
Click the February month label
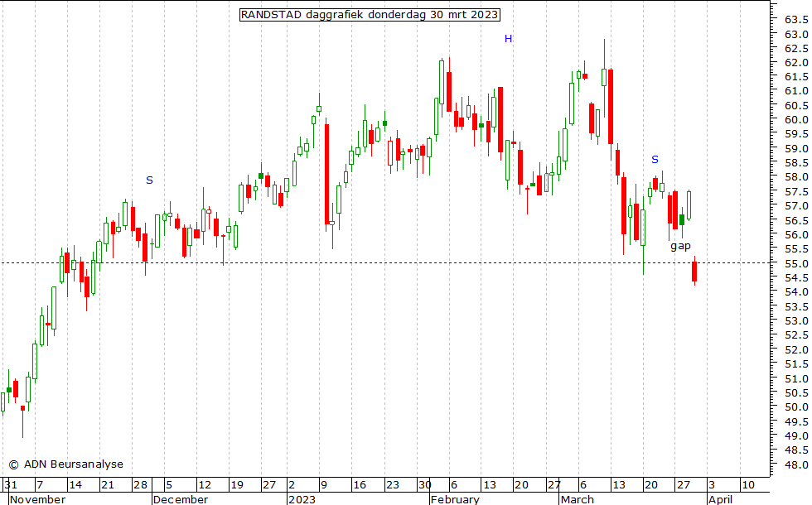pyautogui.click(x=455, y=499)
